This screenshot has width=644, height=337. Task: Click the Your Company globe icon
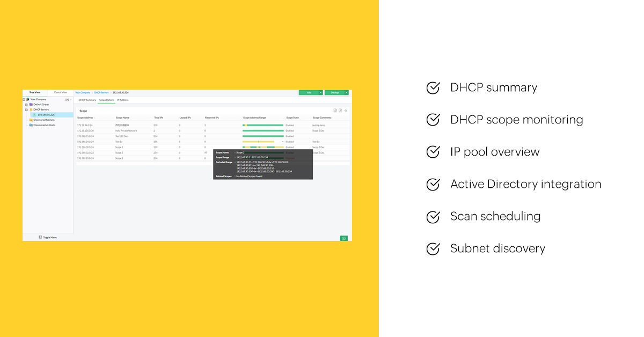point(28,99)
